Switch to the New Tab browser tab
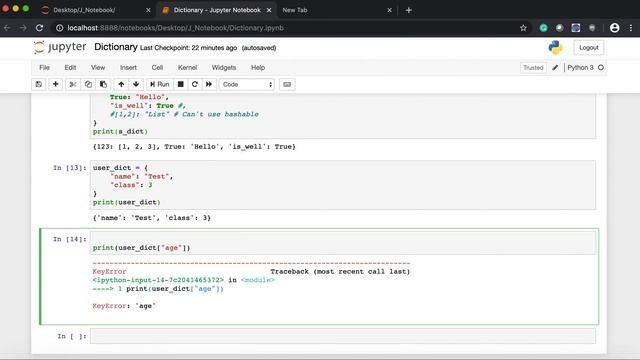640x360 pixels. tap(295, 10)
